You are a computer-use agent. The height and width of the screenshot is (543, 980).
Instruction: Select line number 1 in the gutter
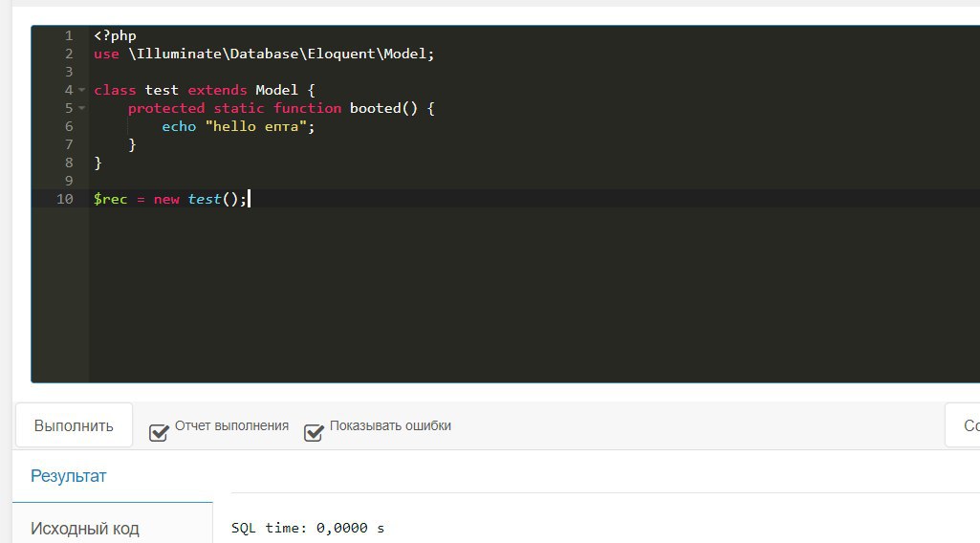pyautogui.click(x=69, y=35)
